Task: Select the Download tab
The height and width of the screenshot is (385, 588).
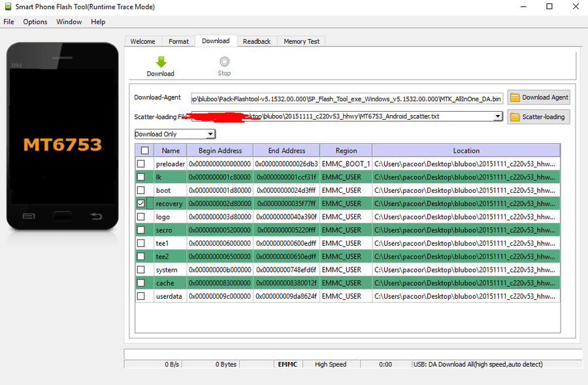Action: [x=216, y=41]
